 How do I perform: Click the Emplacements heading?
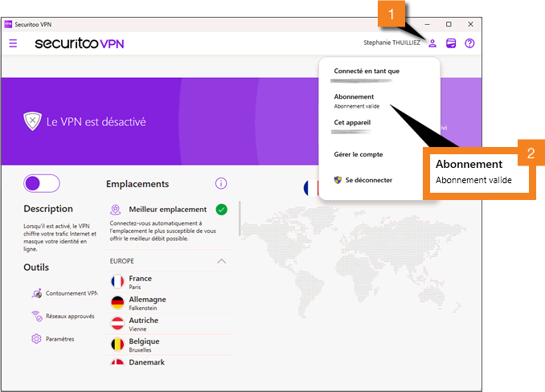[137, 184]
